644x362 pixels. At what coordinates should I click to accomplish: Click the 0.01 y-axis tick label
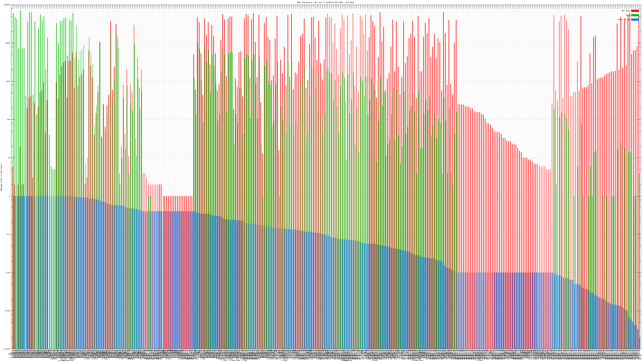pyautogui.click(x=8, y=273)
